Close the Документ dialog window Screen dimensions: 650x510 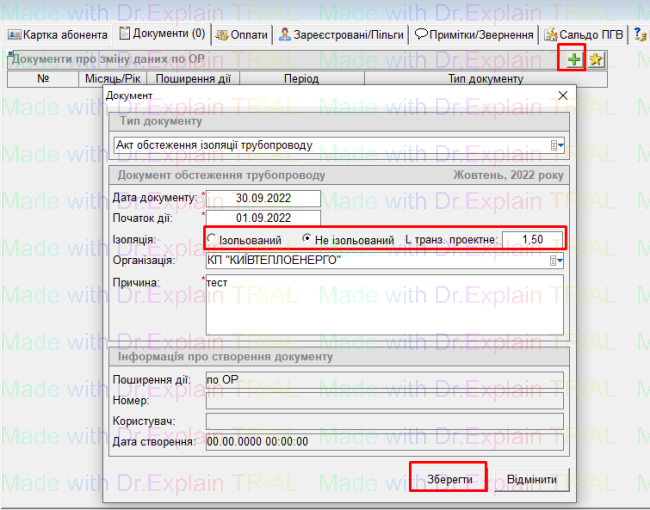point(562,95)
